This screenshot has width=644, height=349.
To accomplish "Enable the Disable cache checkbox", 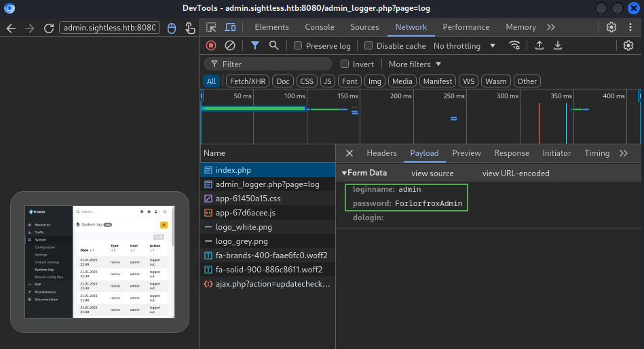I will [368, 45].
